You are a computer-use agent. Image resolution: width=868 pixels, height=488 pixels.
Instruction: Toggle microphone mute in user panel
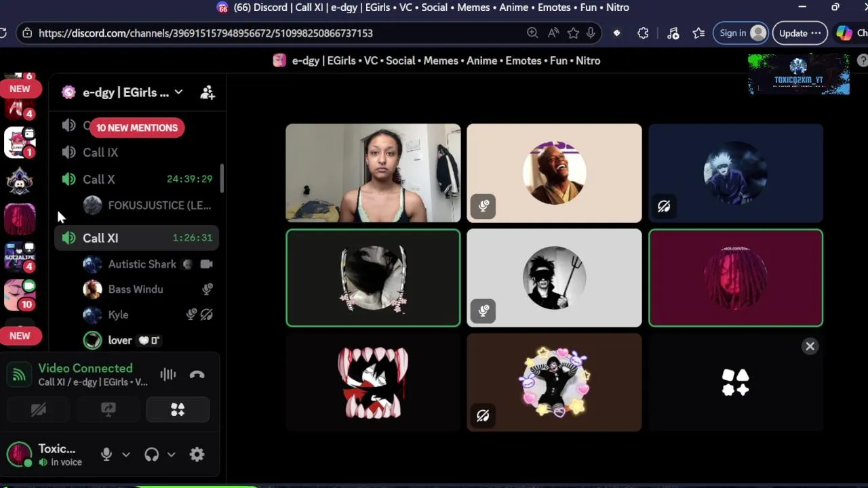pos(106,455)
